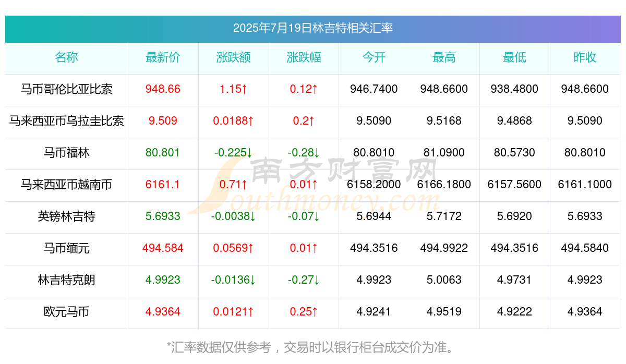Select the 马来西亚币乌拉圭比索 row name
This screenshot has height=364, width=626.
point(66,121)
